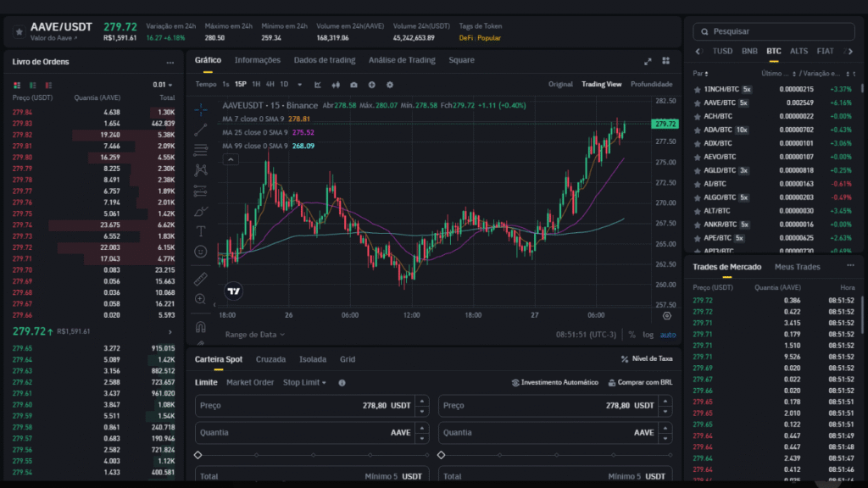The image size is (868, 488).
Task: Click the Pesquisar search field
Action: pyautogui.click(x=774, y=31)
